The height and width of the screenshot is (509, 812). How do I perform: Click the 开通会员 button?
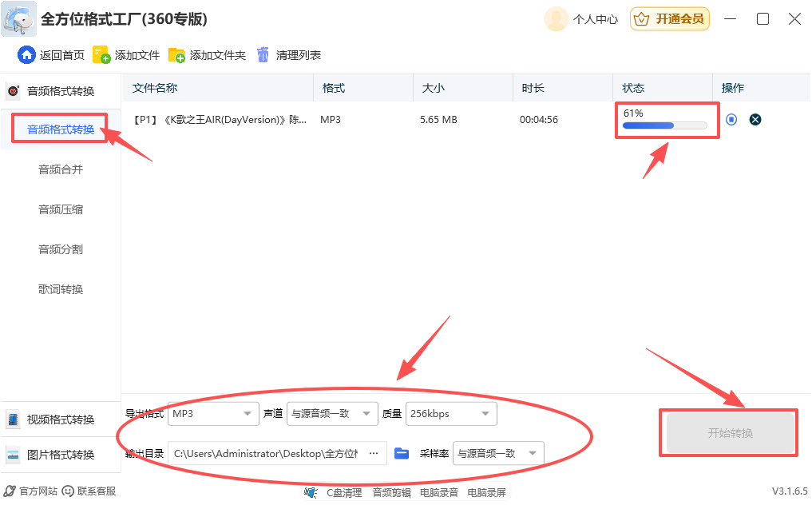669,19
